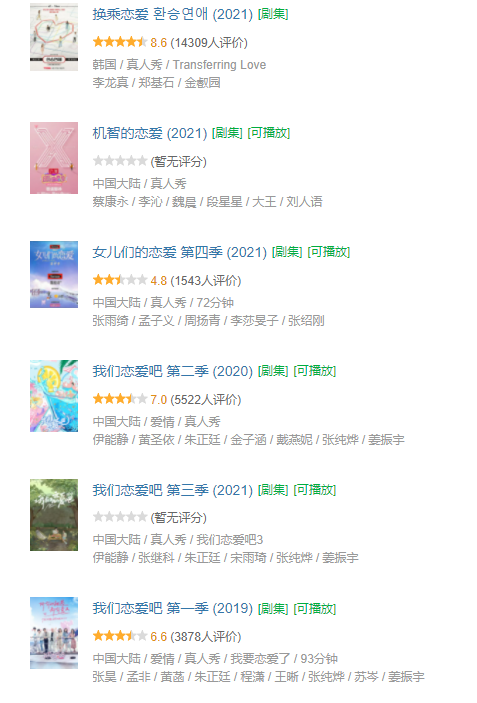Open 我们恋爱吧 第三季 (2021) link

pos(173,490)
